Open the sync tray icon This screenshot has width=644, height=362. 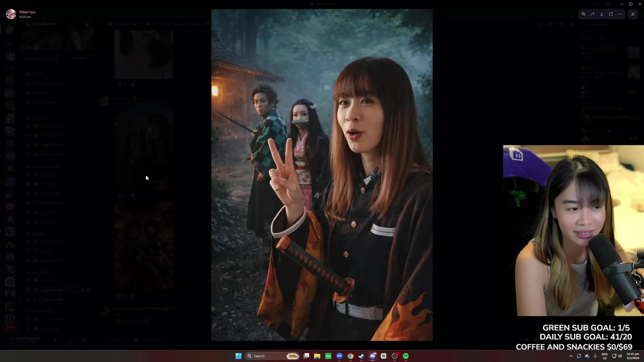click(579, 356)
